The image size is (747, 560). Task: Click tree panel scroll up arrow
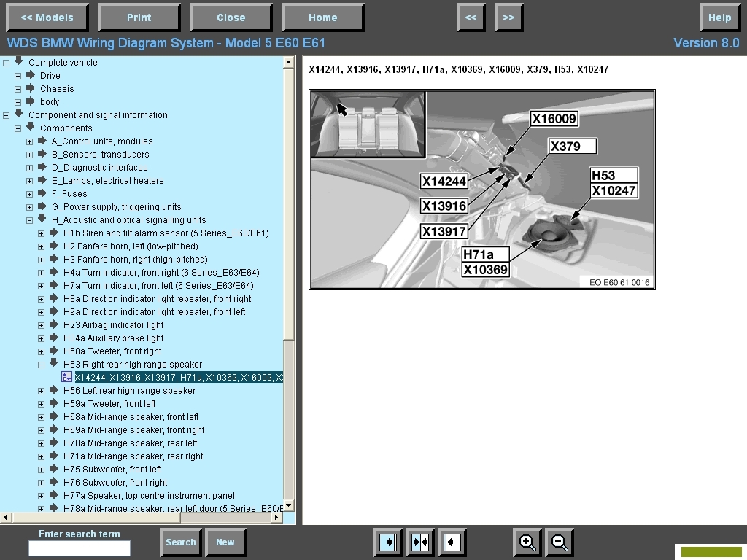[289, 63]
